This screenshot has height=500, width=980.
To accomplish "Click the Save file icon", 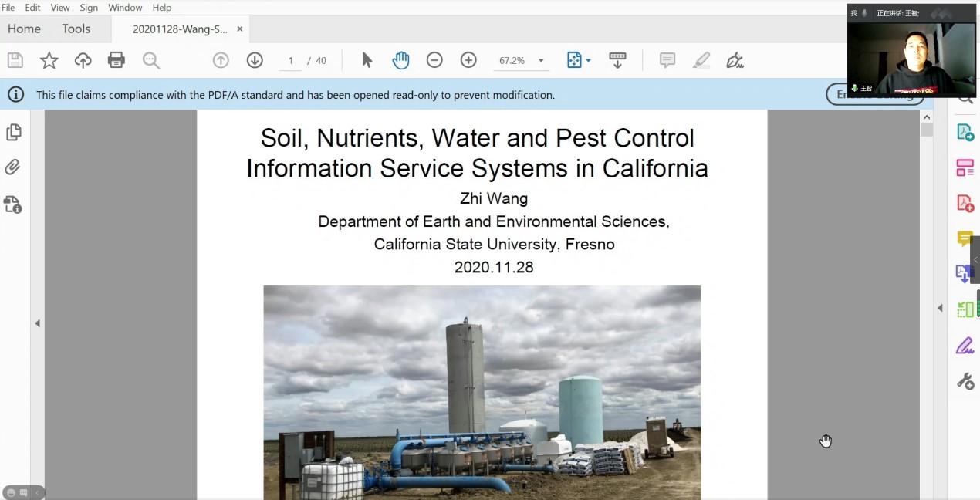I will (x=15, y=60).
